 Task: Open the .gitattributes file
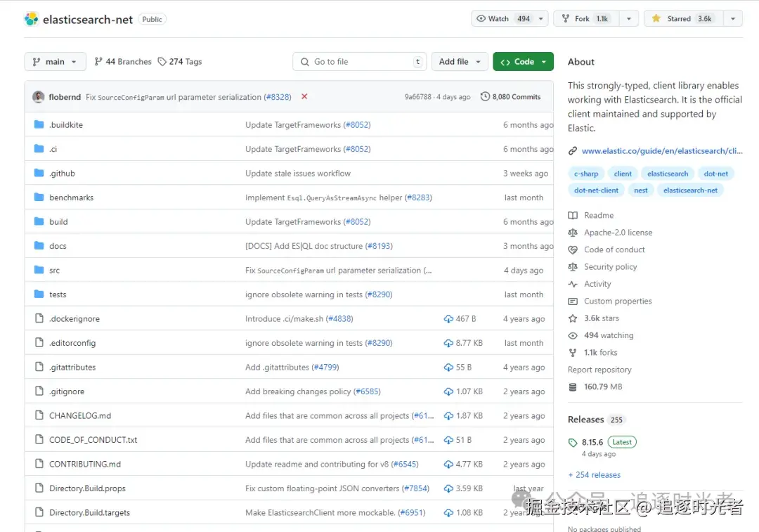(72, 367)
